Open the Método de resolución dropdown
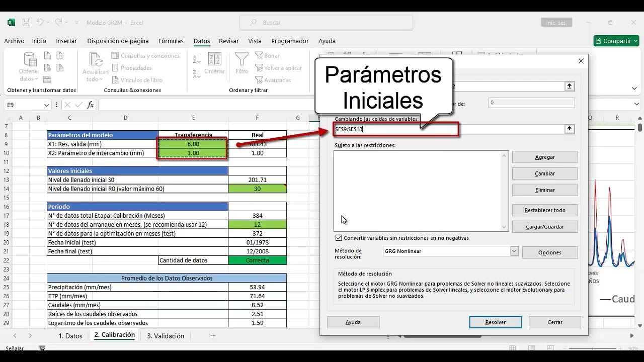 click(x=514, y=251)
